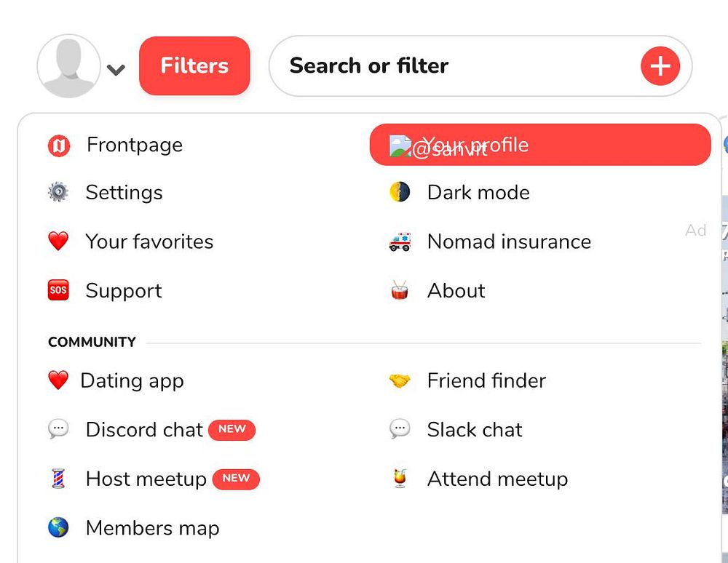Collapse menu with chevron next to avatar

click(116, 70)
